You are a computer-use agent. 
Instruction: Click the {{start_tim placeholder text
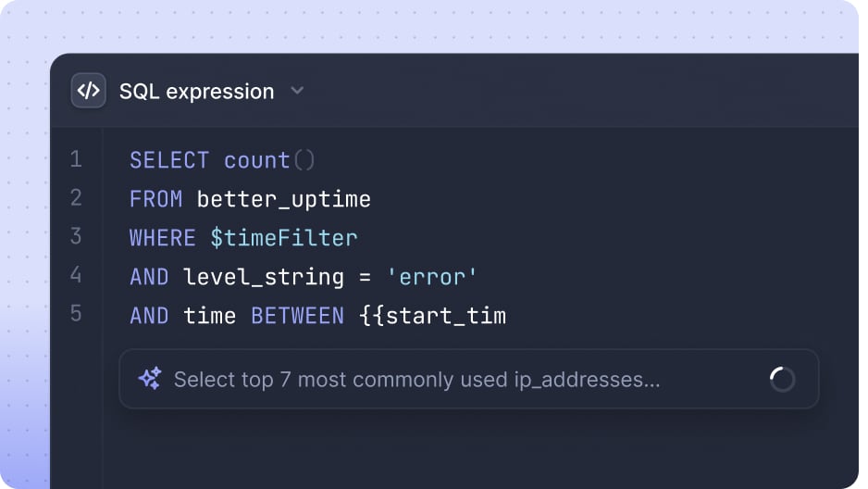pos(432,316)
